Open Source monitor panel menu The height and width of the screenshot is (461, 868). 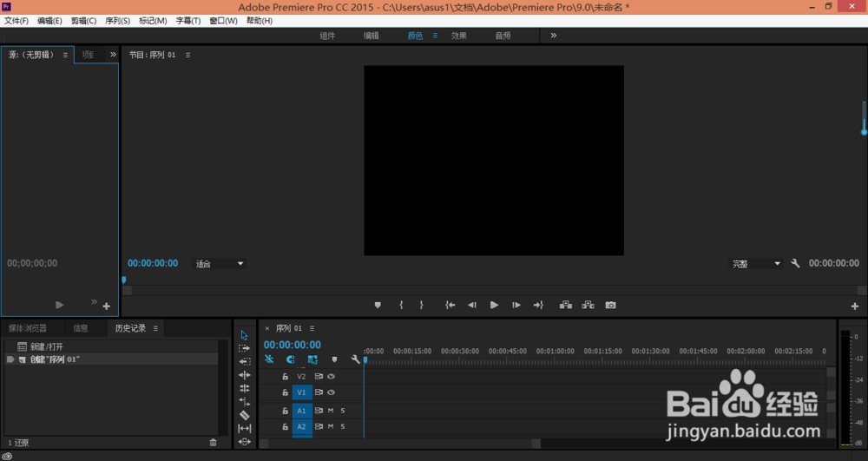pyautogui.click(x=65, y=55)
